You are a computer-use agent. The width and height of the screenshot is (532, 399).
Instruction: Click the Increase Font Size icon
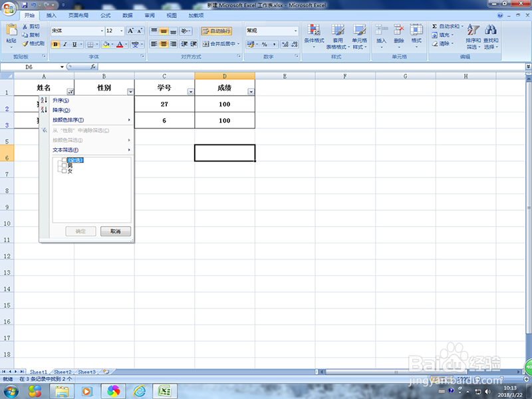click(130, 31)
